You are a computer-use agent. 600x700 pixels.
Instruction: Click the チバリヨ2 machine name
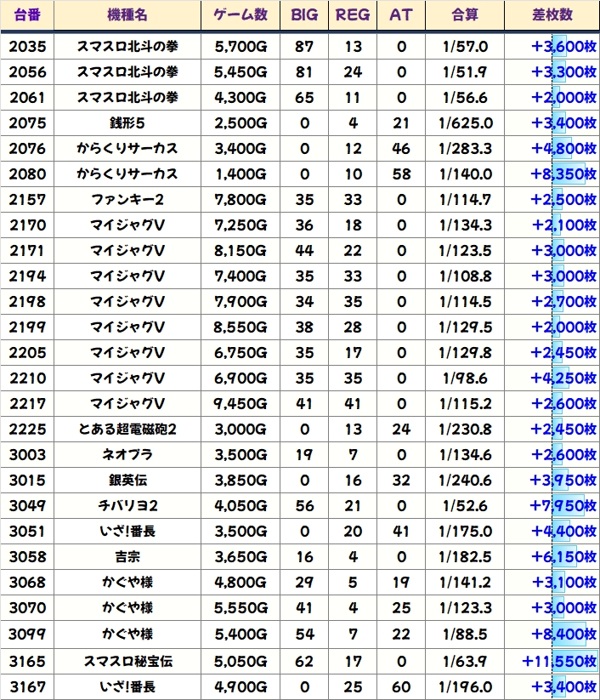127,506
